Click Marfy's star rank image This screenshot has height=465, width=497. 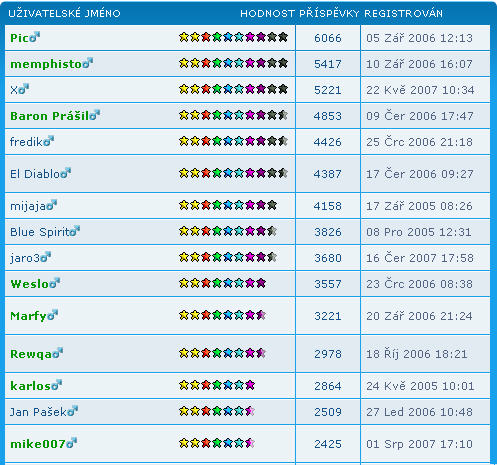[222, 315]
